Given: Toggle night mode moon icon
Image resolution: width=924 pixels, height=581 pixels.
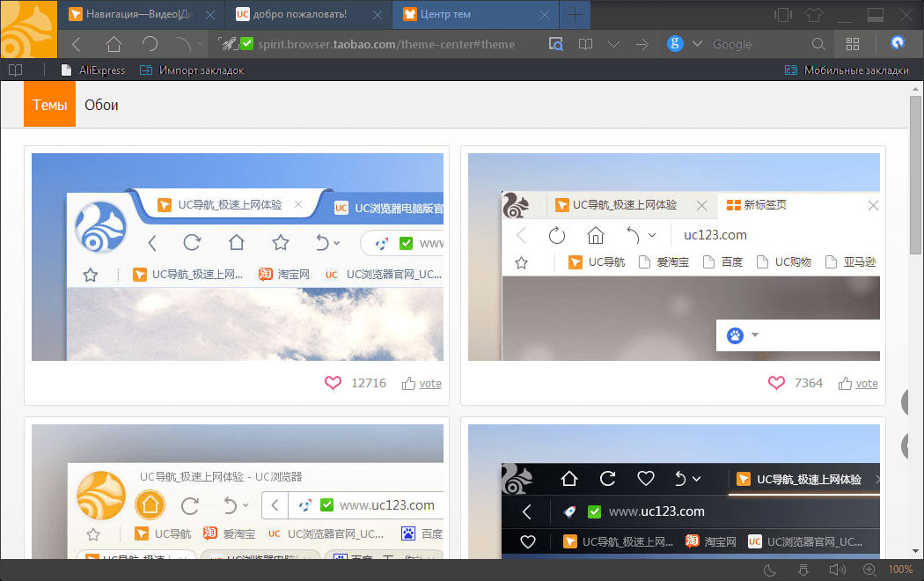Looking at the screenshot, I should click(769, 570).
